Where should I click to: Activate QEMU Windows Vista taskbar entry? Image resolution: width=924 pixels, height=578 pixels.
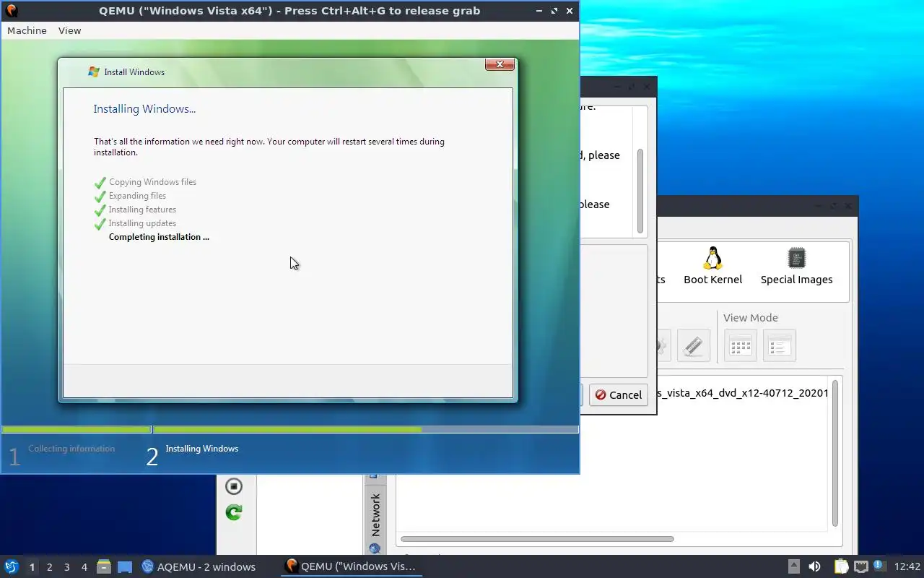[x=352, y=566]
